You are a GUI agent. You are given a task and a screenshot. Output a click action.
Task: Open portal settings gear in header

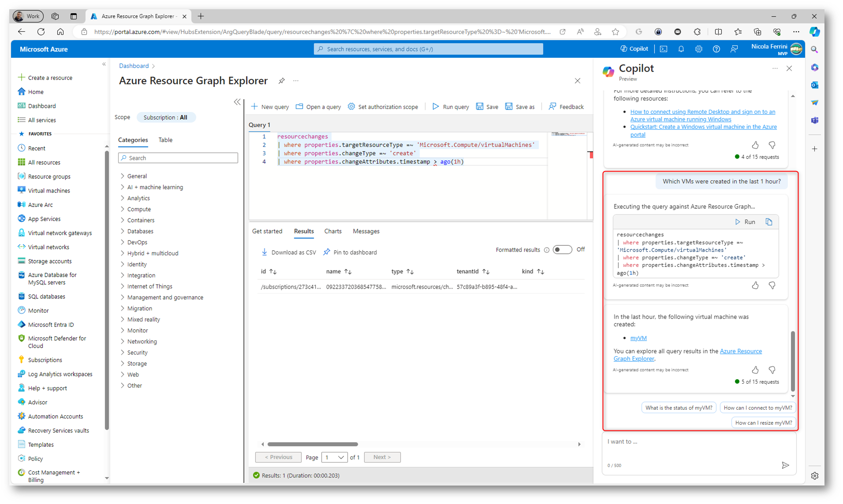[699, 49]
